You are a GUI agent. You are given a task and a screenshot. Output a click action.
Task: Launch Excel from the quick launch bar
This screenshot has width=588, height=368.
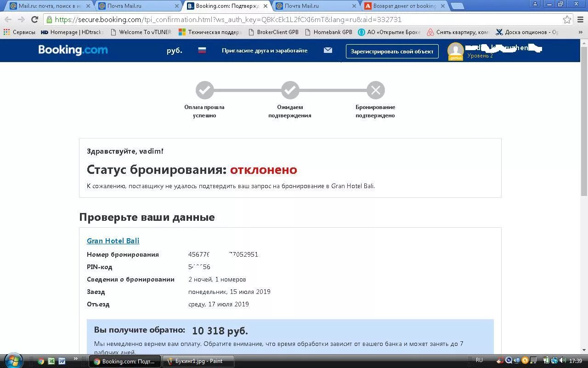(51, 361)
